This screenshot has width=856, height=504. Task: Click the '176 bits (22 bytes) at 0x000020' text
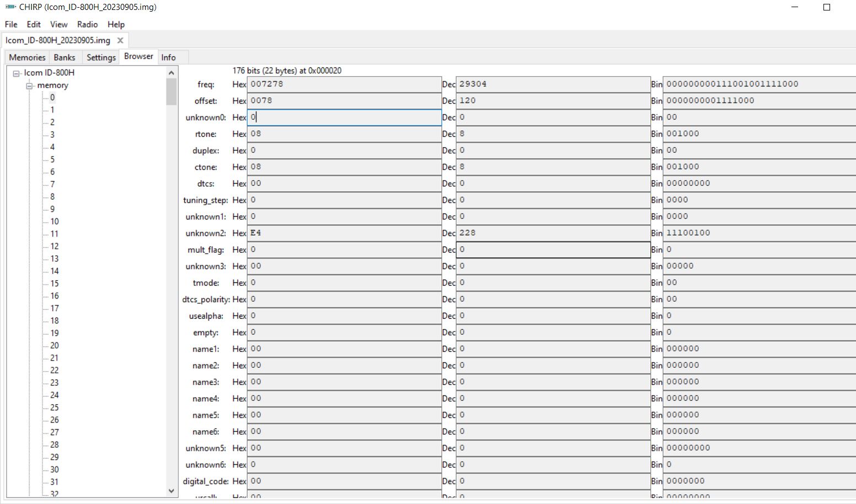click(x=287, y=71)
